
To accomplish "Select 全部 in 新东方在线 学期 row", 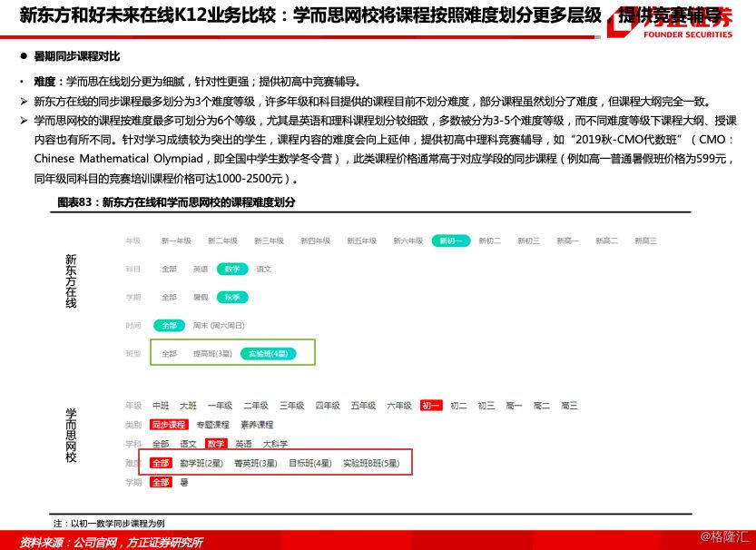I will point(169,298).
